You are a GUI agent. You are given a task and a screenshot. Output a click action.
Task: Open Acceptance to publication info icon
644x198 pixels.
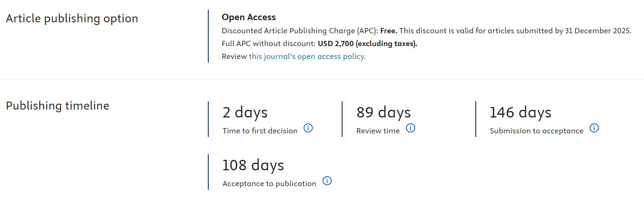click(327, 181)
